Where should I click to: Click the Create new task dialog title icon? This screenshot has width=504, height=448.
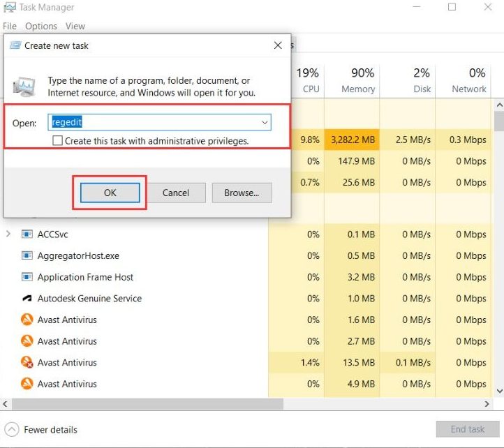[x=15, y=45]
